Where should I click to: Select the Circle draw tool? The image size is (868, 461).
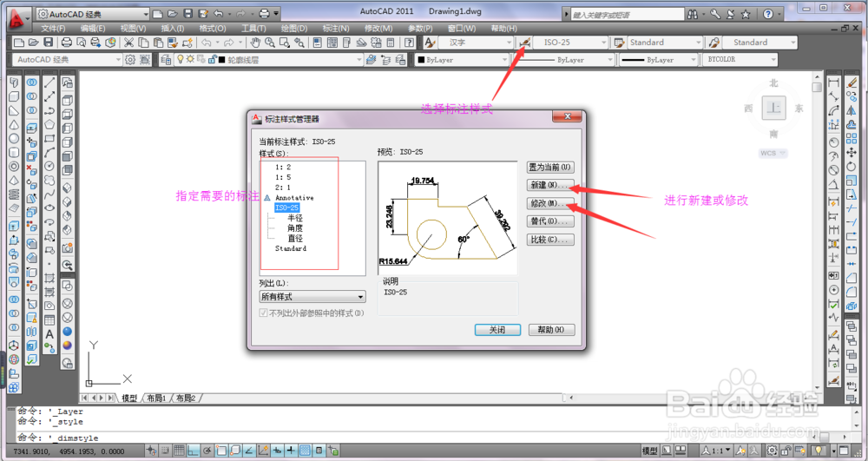(49, 166)
